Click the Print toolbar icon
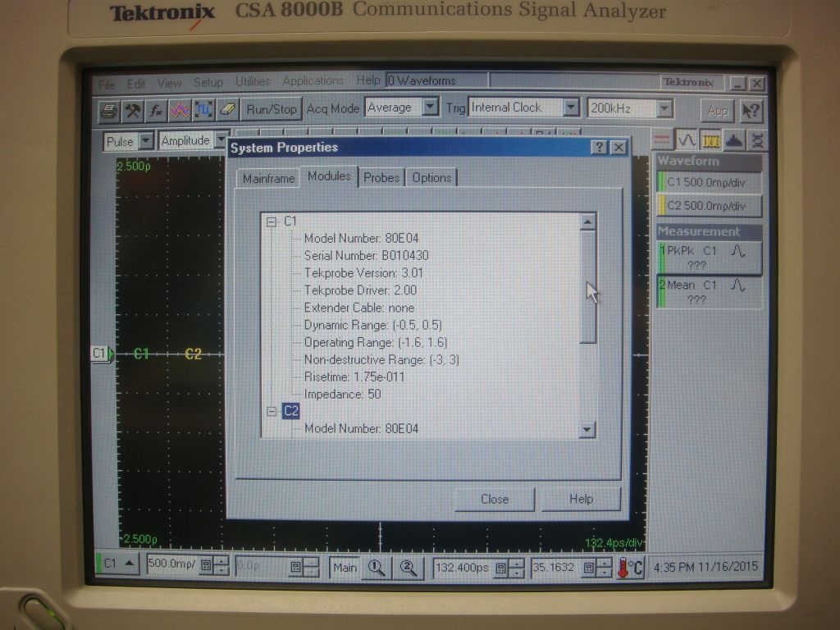This screenshot has height=630, width=840. click(109, 111)
